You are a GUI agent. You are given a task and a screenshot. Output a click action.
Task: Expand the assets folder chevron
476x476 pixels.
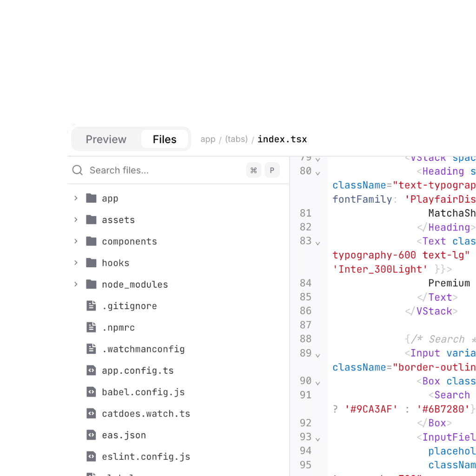click(76, 220)
